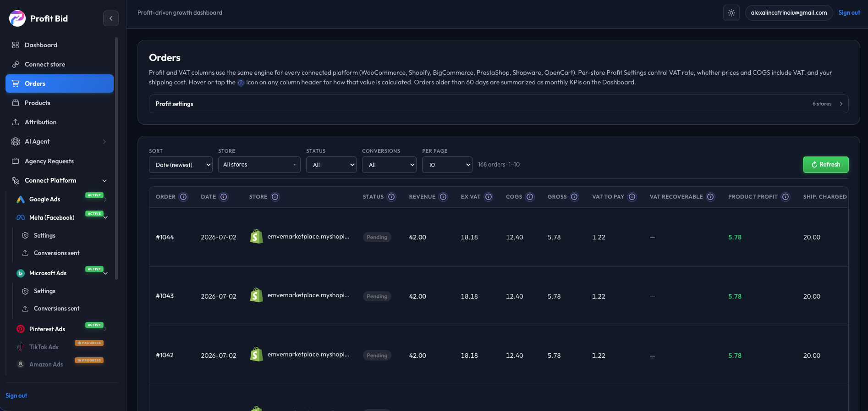Open the Per Page dropdown
This screenshot has height=411, width=868.
pos(447,165)
